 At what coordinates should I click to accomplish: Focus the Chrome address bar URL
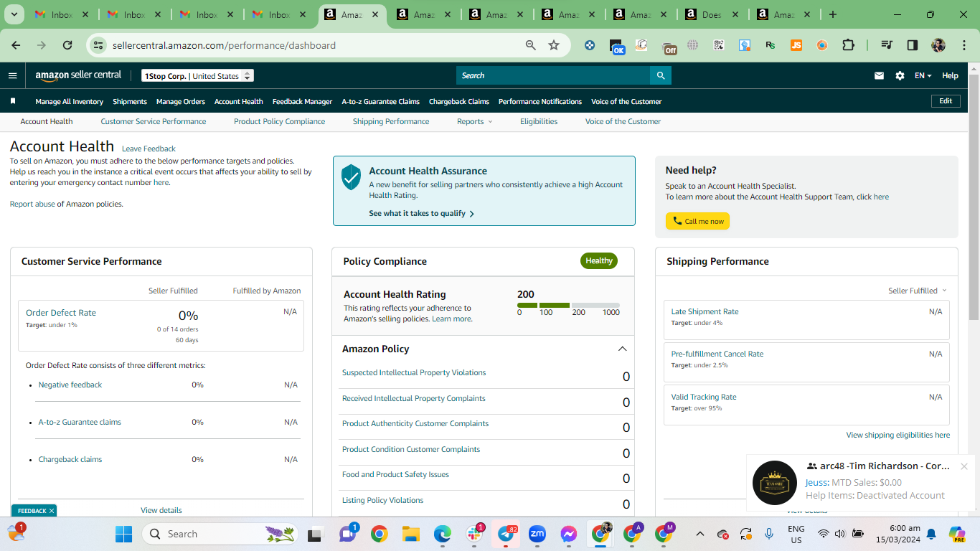click(224, 45)
